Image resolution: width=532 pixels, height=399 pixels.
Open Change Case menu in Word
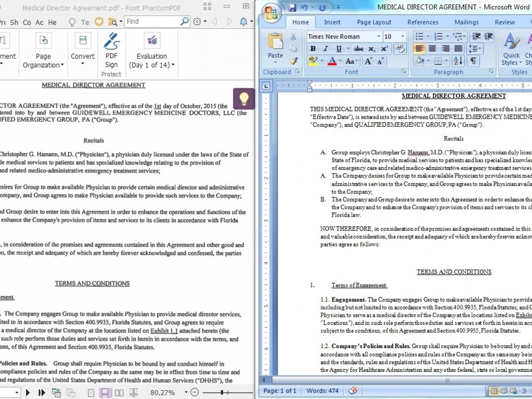351,61
